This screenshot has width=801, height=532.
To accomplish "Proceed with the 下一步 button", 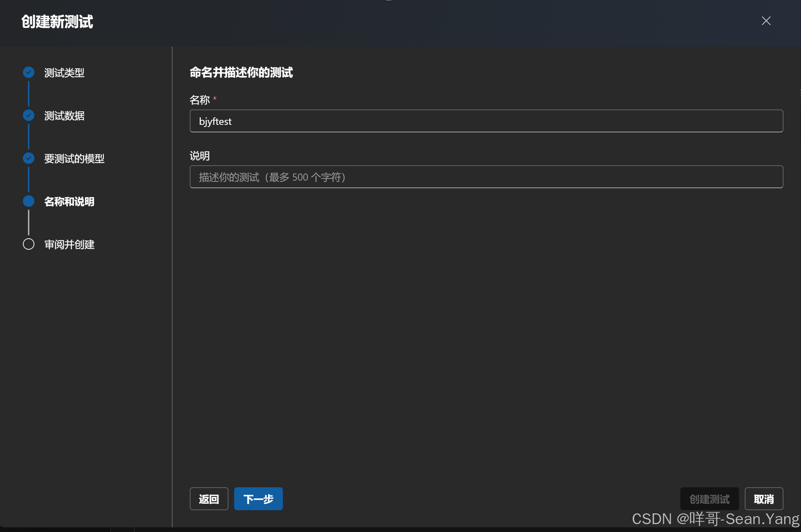I will tap(258, 499).
